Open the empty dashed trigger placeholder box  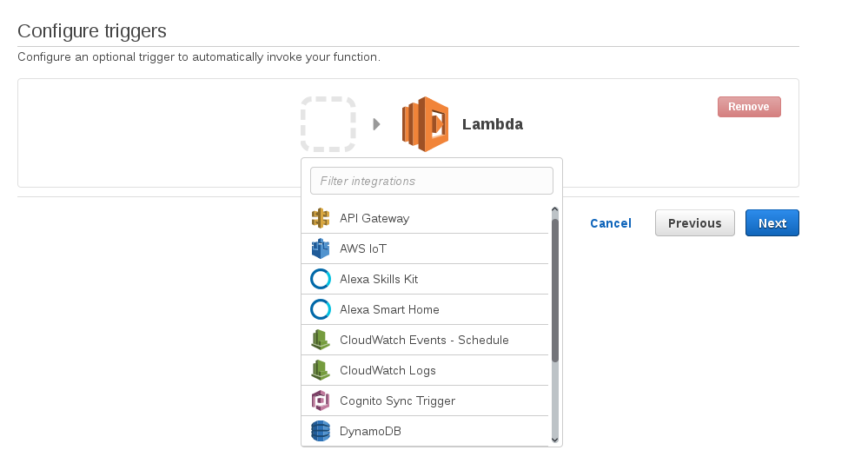pyautogui.click(x=328, y=124)
